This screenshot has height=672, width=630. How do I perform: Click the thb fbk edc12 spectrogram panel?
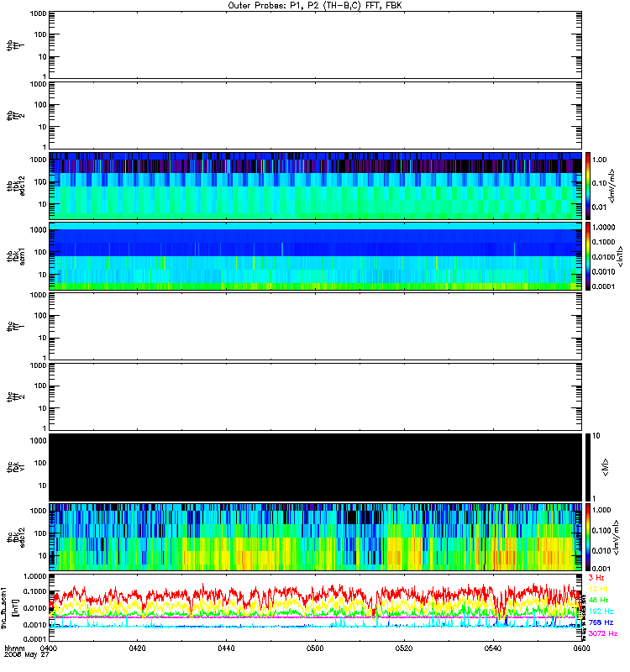coord(315,186)
